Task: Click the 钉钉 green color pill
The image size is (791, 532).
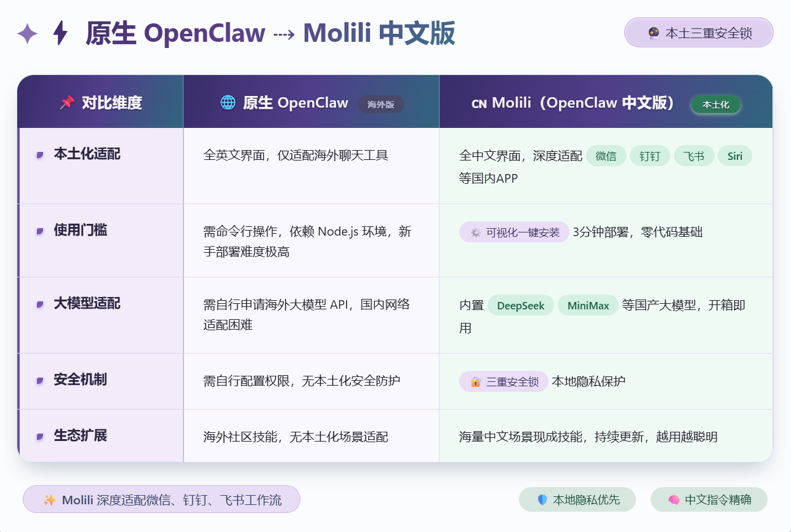Action: [650, 156]
